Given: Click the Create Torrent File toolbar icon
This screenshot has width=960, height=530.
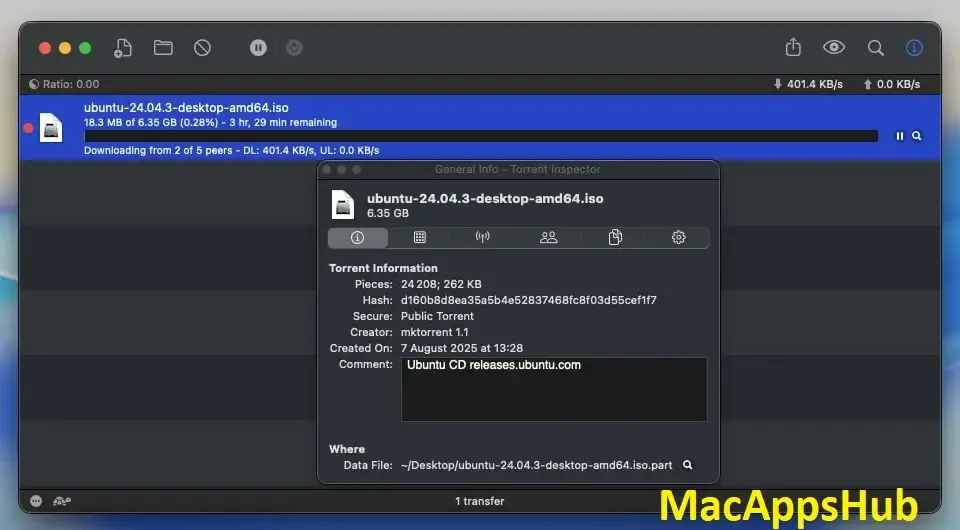Looking at the screenshot, I should 122,48.
